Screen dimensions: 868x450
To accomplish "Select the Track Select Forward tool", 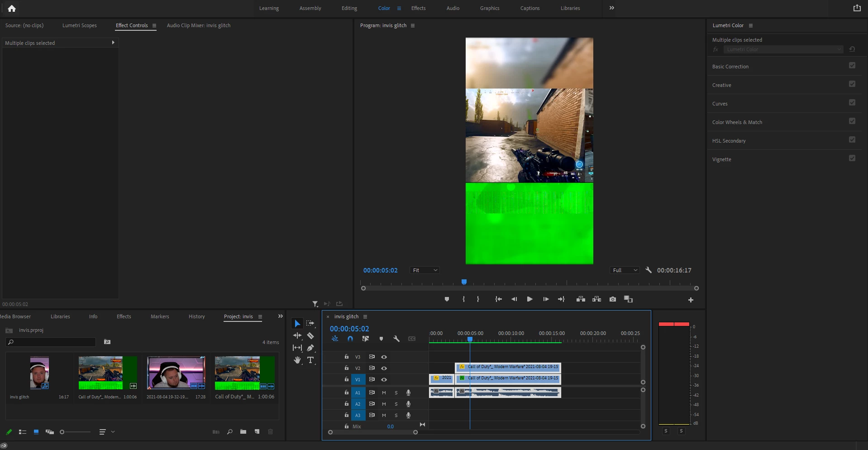I will (x=310, y=323).
